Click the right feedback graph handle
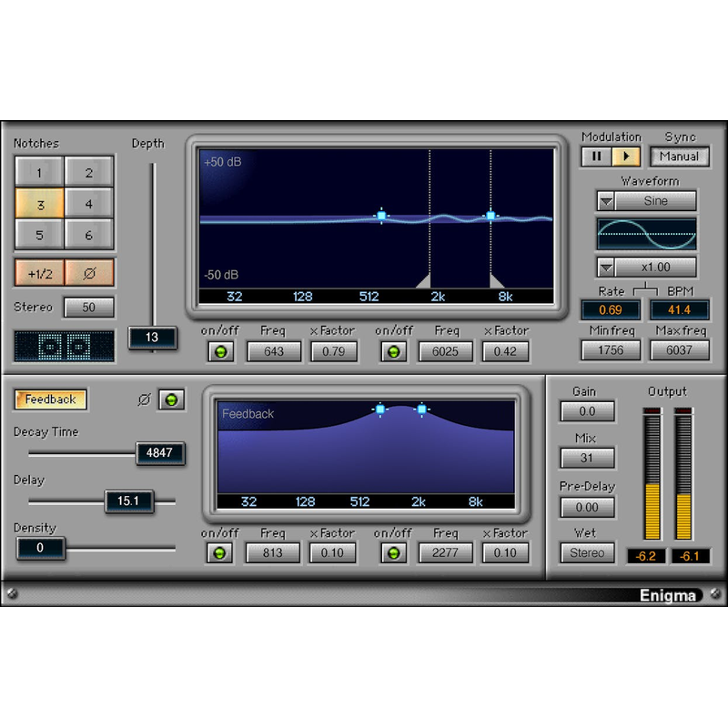This screenshot has width=728, height=728. [421, 409]
